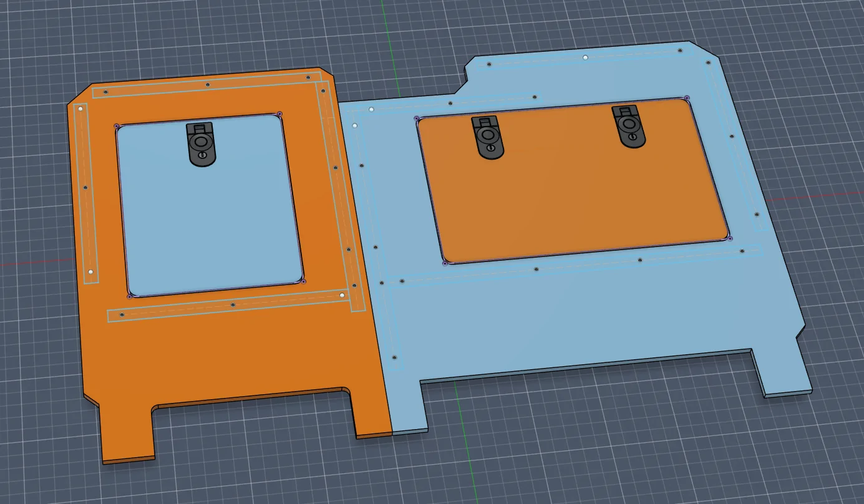Select purple corner point at blue window's top-right
The width and height of the screenshot is (864, 504).
point(687,98)
